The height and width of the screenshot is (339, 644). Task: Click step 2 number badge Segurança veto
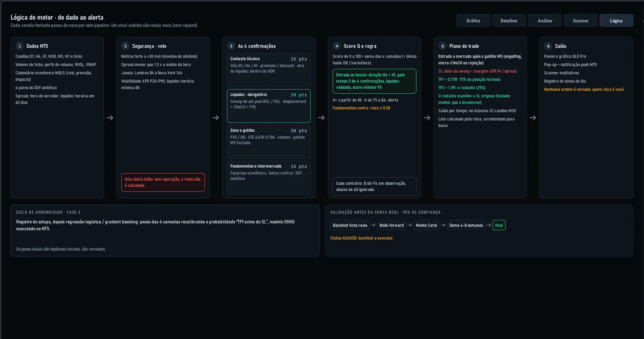125,46
